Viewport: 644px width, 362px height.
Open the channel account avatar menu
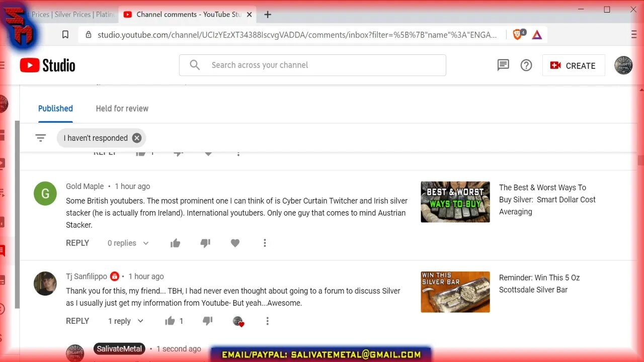(x=623, y=65)
